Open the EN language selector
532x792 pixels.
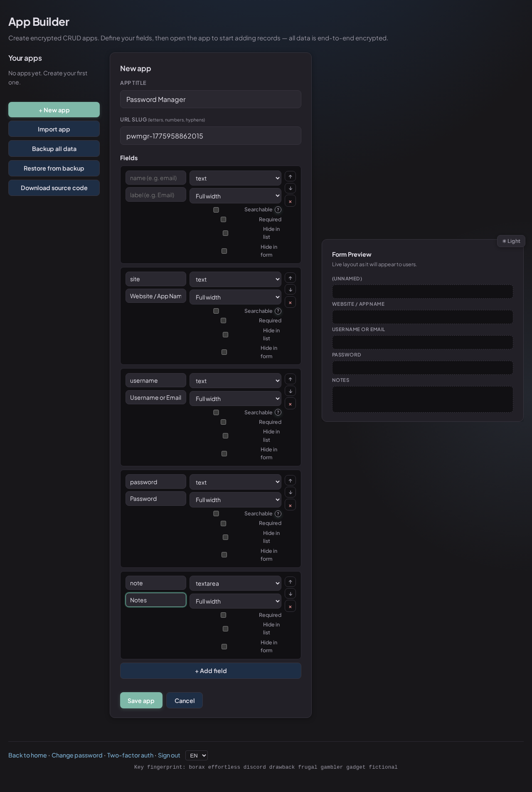(x=196, y=755)
